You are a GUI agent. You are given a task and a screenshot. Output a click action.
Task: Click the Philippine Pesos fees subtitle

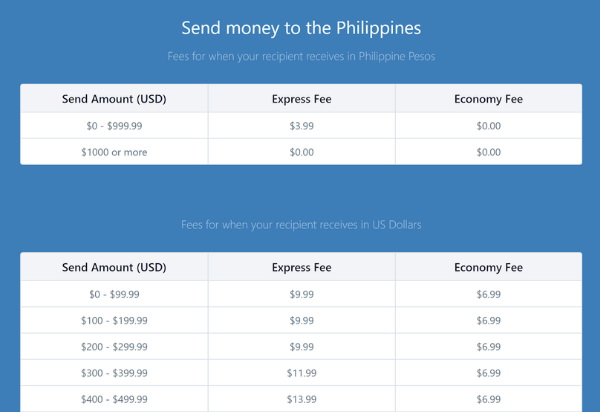[x=300, y=56]
